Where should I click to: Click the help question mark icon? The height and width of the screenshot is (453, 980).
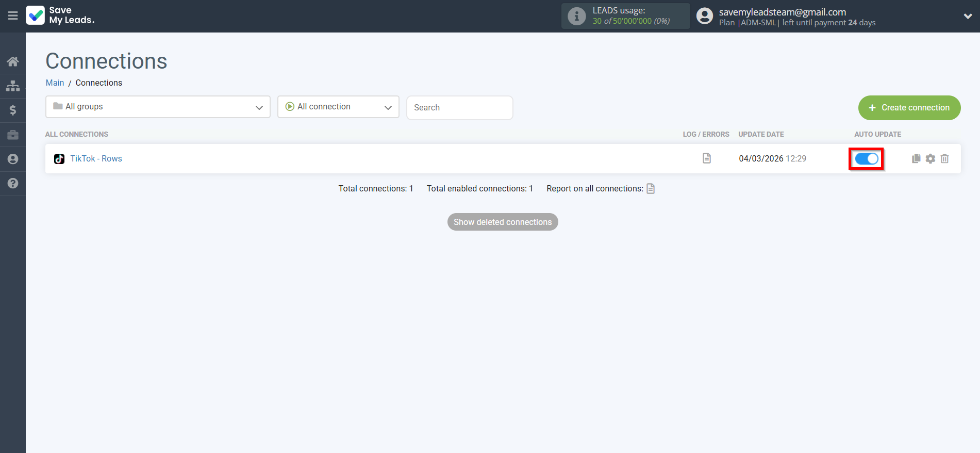tap(13, 183)
